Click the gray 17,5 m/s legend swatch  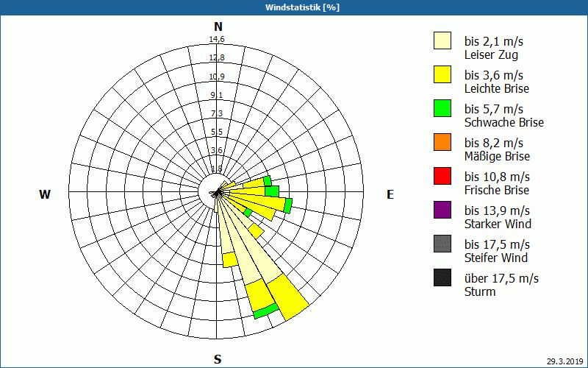pyautogui.click(x=442, y=244)
